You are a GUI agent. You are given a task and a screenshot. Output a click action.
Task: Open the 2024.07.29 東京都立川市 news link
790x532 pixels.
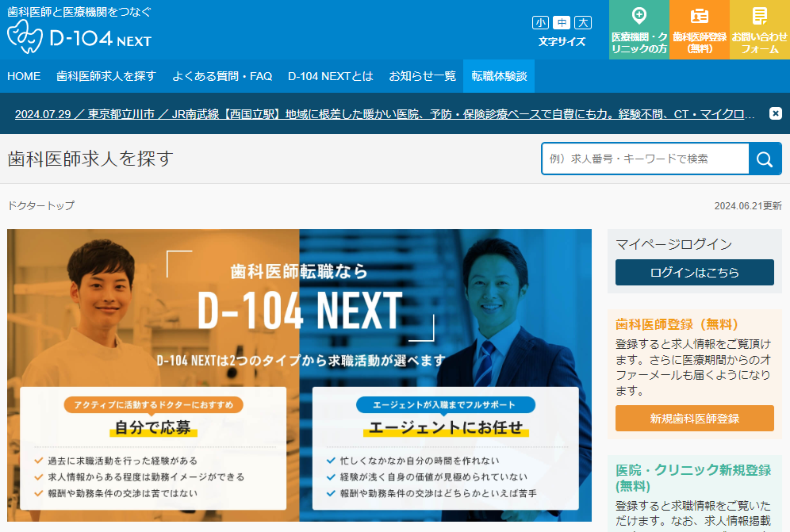[x=385, y=114]
